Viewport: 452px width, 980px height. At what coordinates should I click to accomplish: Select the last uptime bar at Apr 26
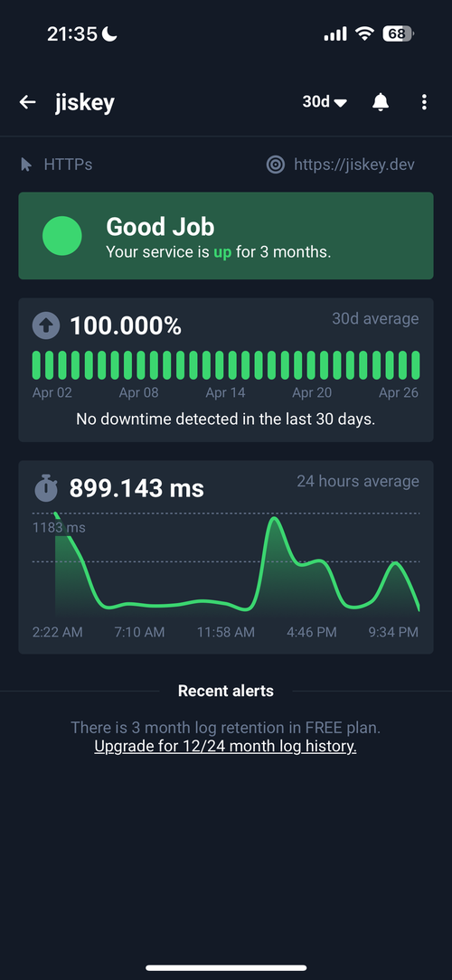[415, 365]
